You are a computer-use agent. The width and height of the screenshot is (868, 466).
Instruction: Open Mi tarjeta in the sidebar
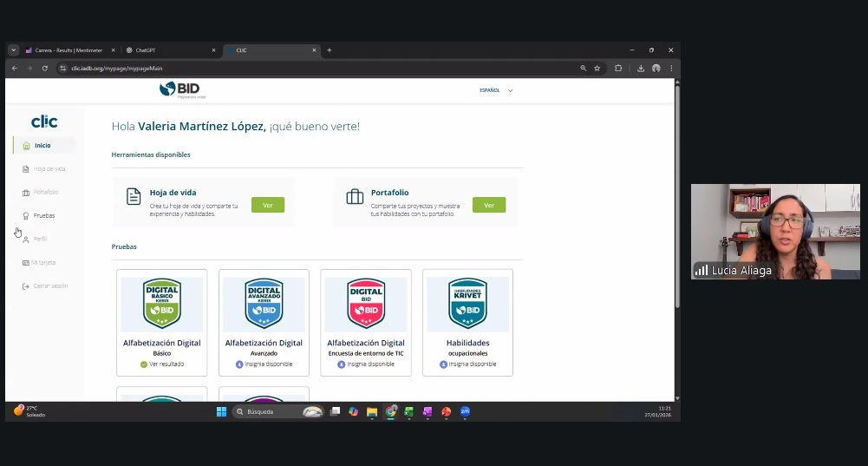[x=39, y=263]
